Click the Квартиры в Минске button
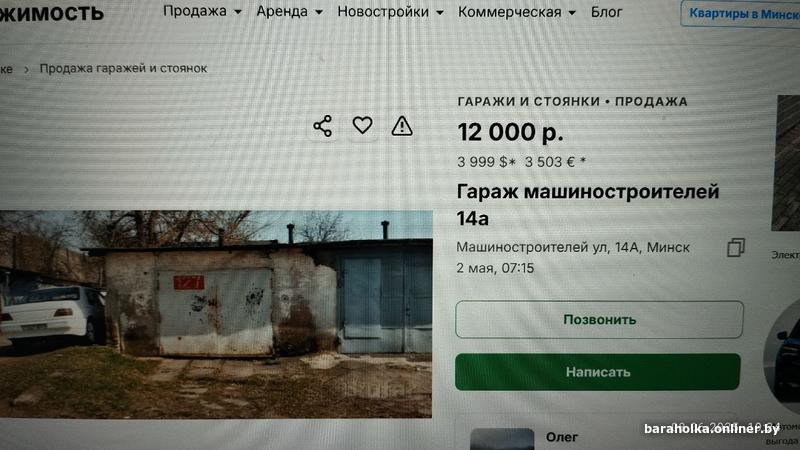The width and height of the screenshot is (800, 450). pos(741,14)
